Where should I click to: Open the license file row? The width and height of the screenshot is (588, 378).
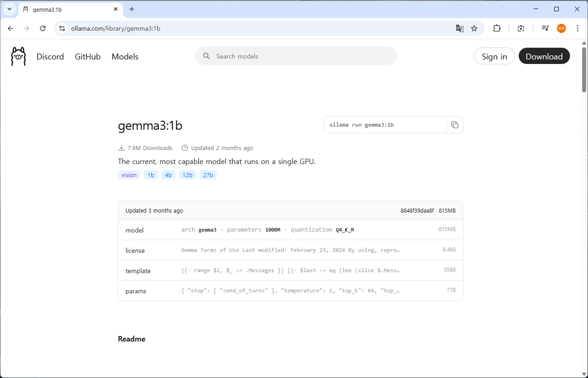click(291, 250)
